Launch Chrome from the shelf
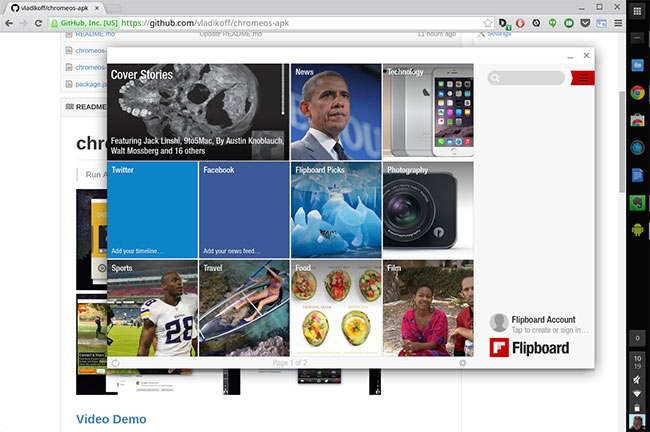 (x=637, y=92)
